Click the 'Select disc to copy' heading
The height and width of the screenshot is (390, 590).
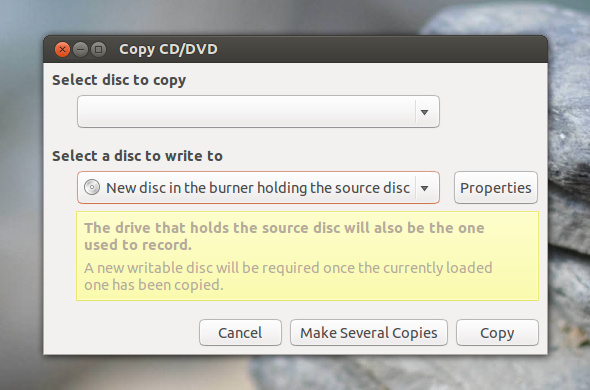point(119,80)
